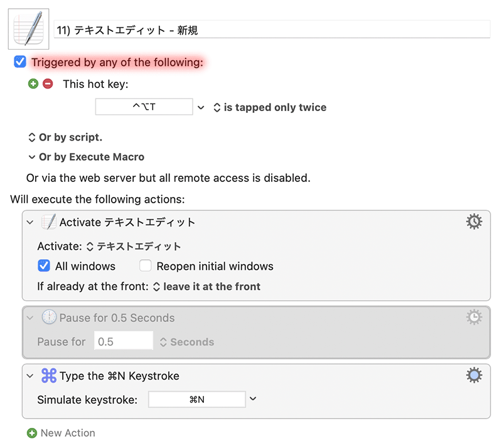Open the simulate keystroke dropdown arrow
502x448 pixels.
point(253,398)
